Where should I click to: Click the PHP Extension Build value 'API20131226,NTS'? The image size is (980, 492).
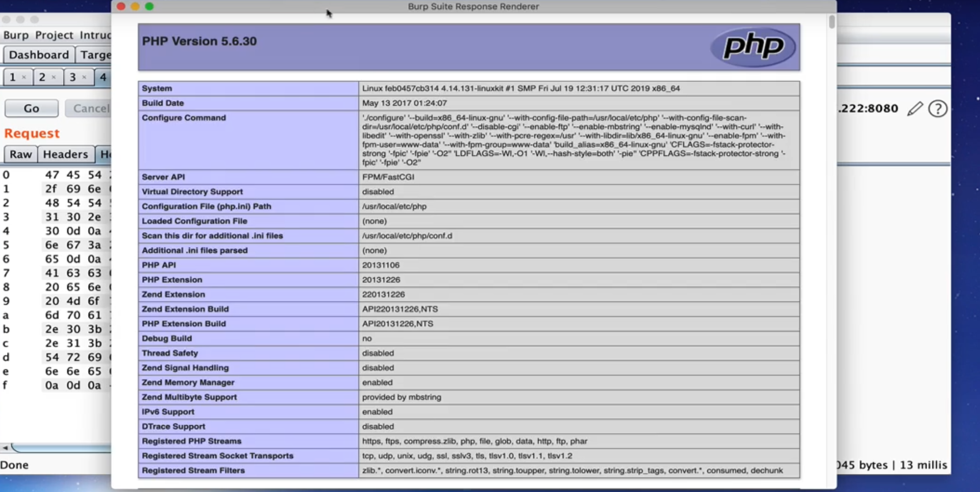(x=397, y=324)
